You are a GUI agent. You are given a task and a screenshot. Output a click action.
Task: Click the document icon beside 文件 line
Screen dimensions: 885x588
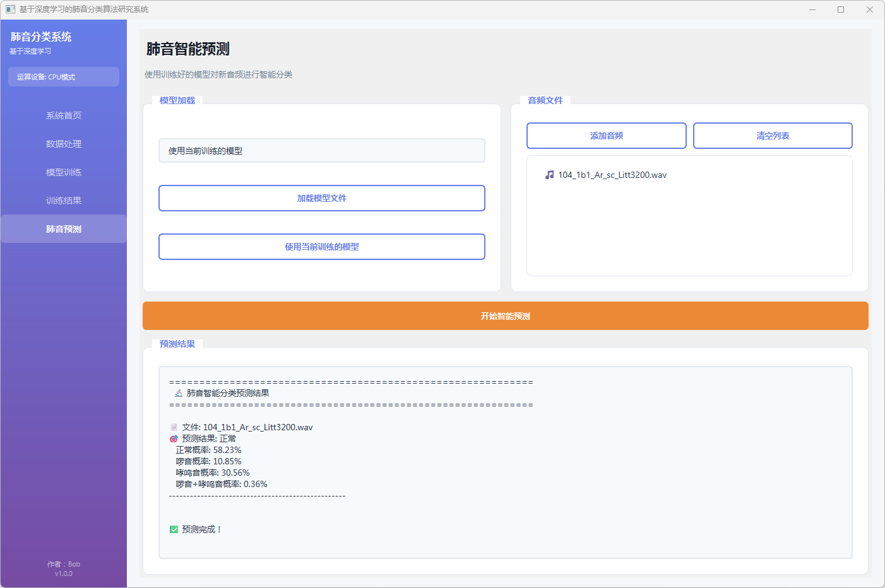174,427
